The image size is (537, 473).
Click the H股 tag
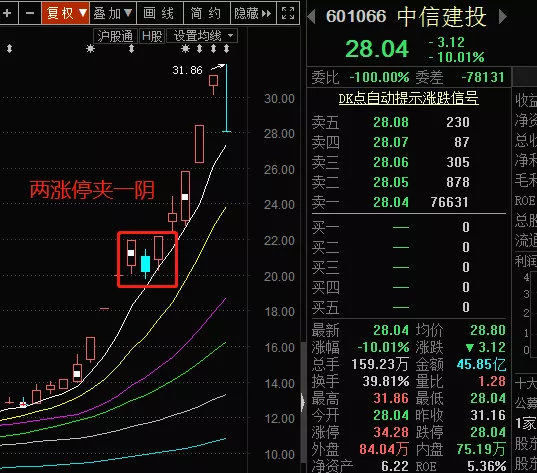[152, 36]
